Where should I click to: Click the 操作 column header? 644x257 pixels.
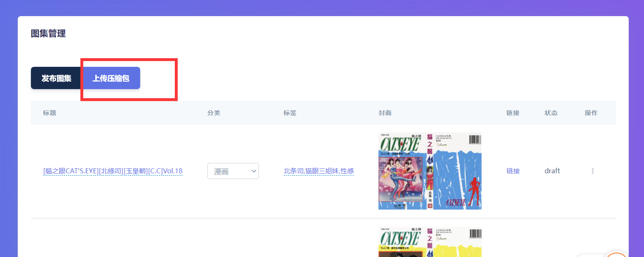point(591,113)
